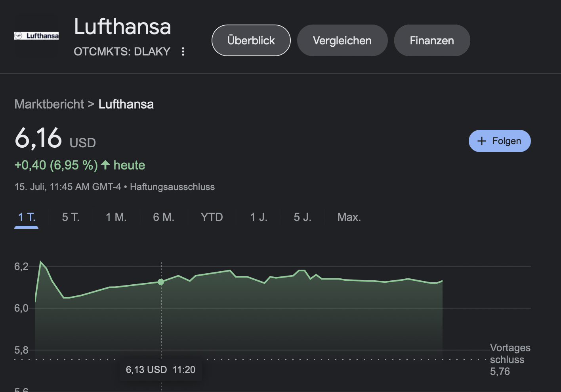Navigate to the Marktbericht breadcrumb link
561x392 pixels.
click(x=49, y=104)
